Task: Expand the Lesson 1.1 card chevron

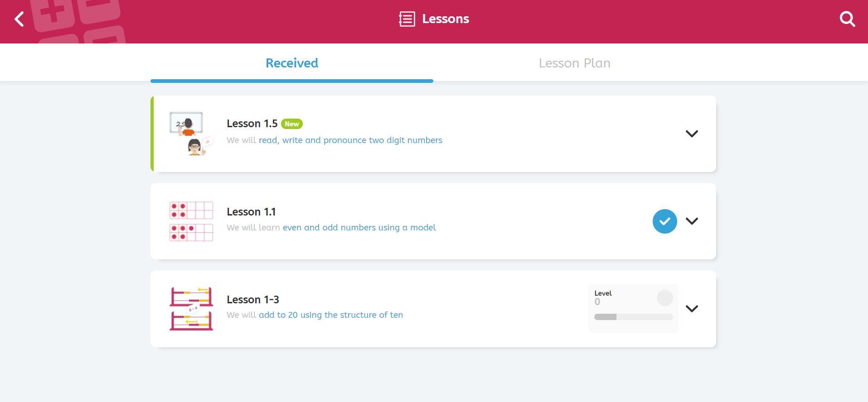Action: [x=692, y=221]
